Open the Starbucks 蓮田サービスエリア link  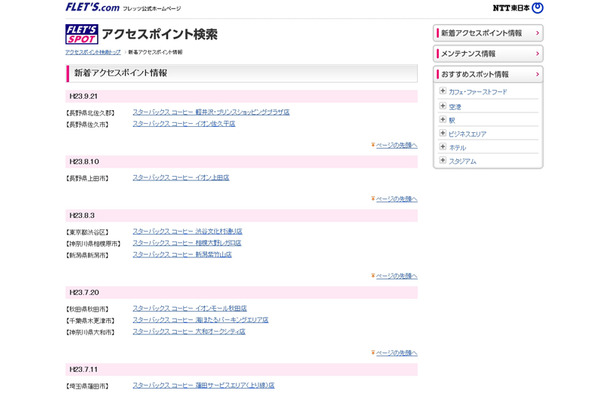click(203, 385)
